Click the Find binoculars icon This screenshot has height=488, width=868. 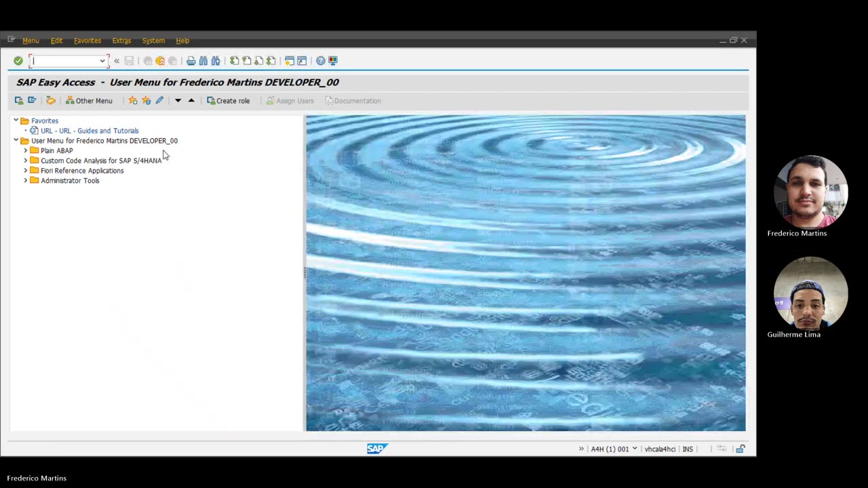(x=203, y=61)
